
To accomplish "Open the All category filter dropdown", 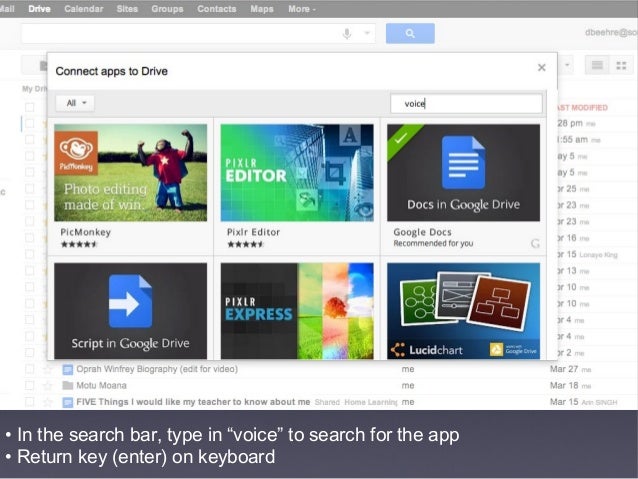I will [76, 103].
